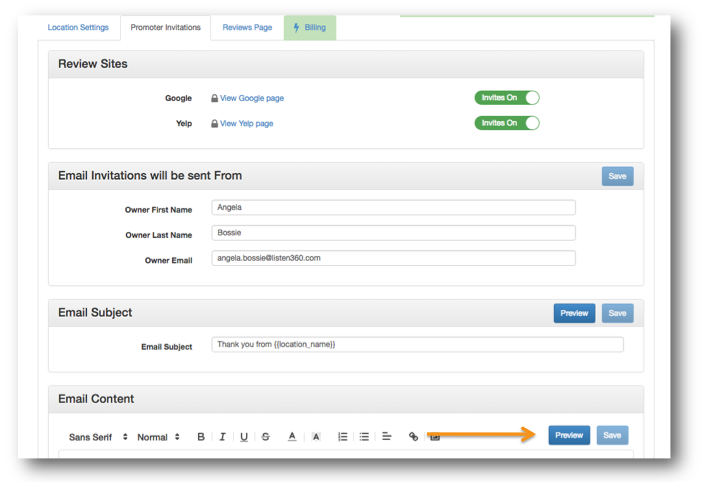707x482 pixels.
Task: Insert a hyperlink using the link icon
Action: click(x=413, y=436)
